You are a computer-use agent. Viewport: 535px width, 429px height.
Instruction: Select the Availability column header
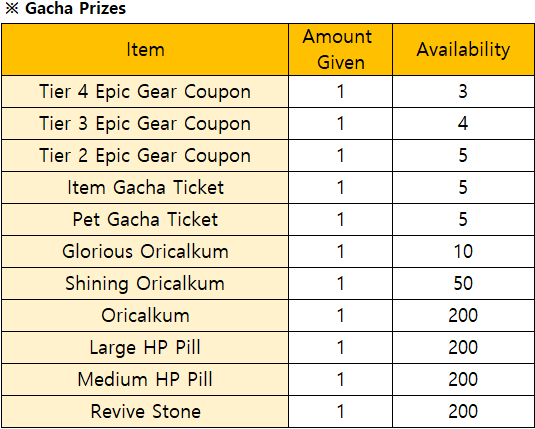(x=463, y=49)
